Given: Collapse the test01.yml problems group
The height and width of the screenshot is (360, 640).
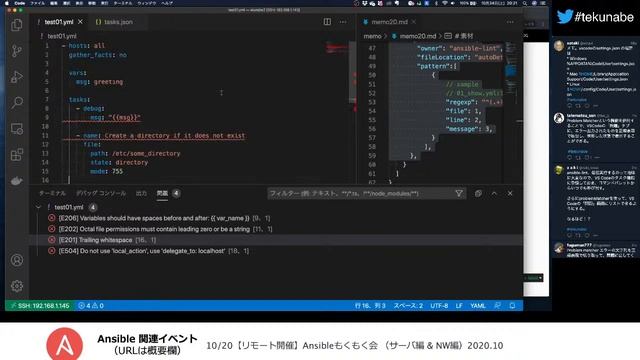Looking at the screenshot, I should [x=38, y=207].
